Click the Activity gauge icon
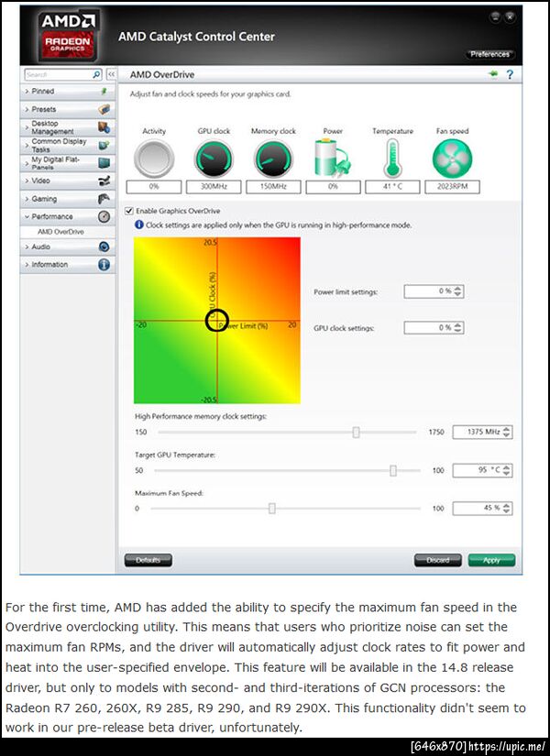Image resolution: width=550 pixels, height=756 pixels. tap(154, 159)
